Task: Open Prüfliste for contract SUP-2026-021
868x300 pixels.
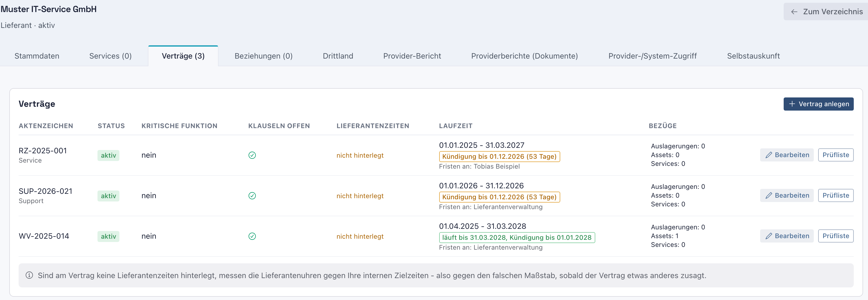Action: coord(836,195)
